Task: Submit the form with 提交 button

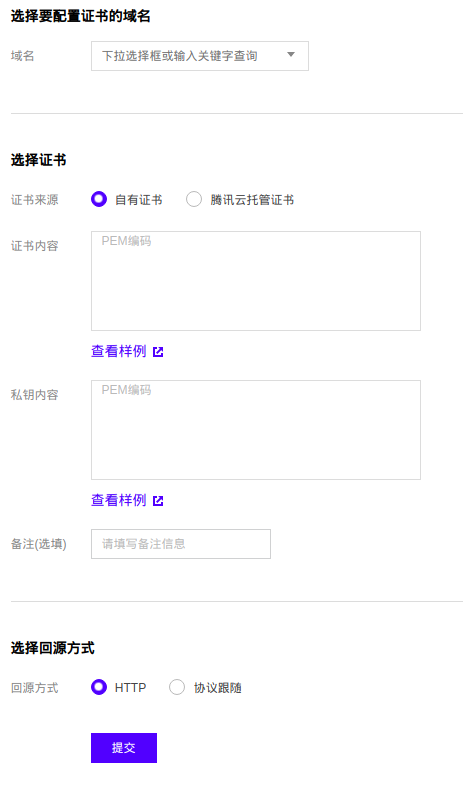Action: click(x=124, y=748)
